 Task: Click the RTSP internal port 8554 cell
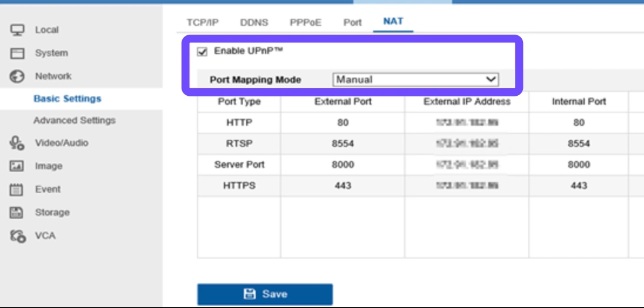(x=579, y=144)
